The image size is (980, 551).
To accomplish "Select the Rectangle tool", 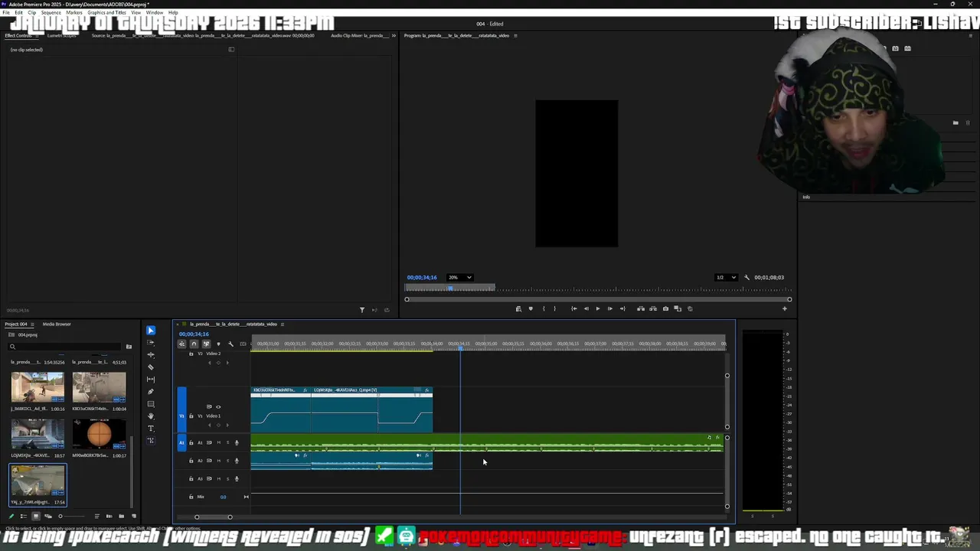I will [x=150, y=404].
